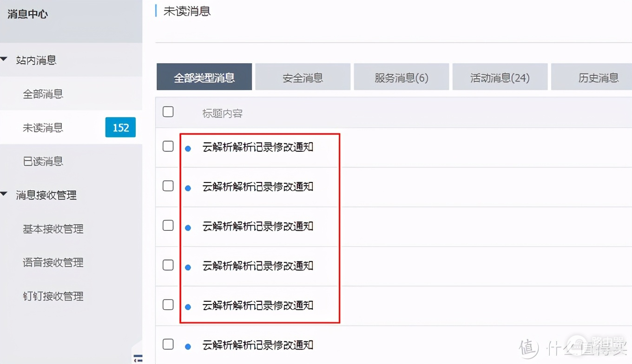Click the blue unread dot of the third message
Viewport: 632px width, 364px height.
pyautogui.click(x=188, y=228)
